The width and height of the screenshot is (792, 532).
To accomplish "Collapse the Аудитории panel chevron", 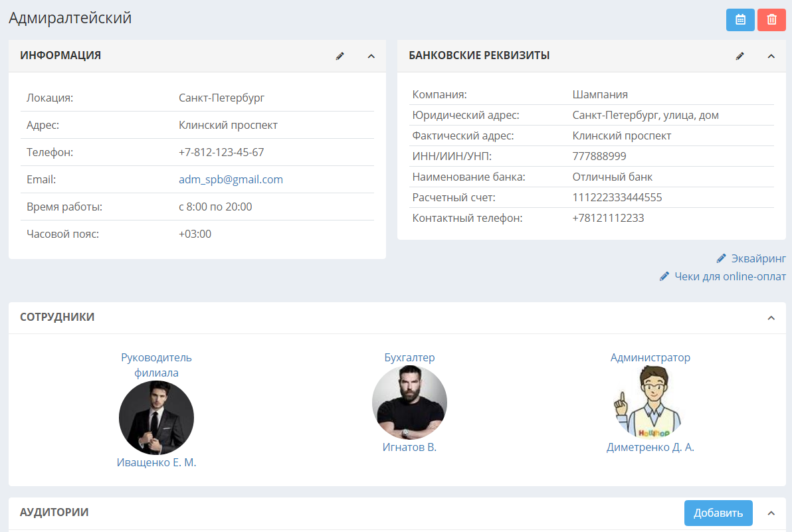I will point(771,513).
